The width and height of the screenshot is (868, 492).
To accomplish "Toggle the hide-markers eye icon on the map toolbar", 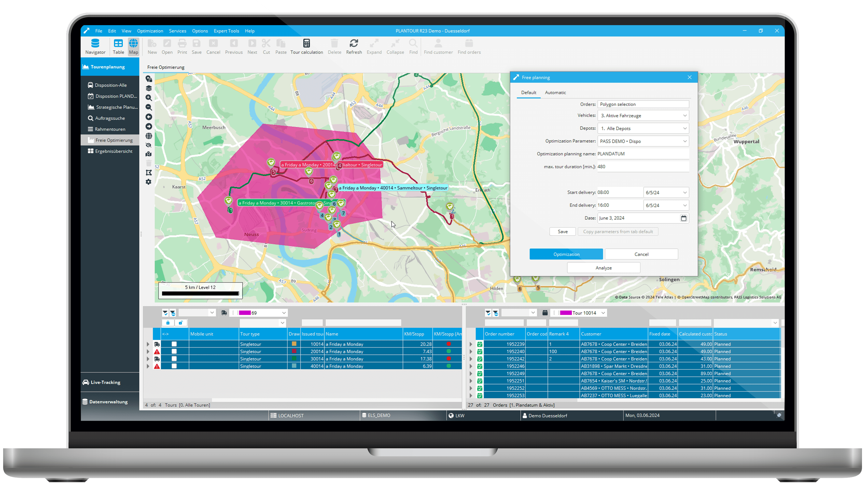I will tap(149, 145).
